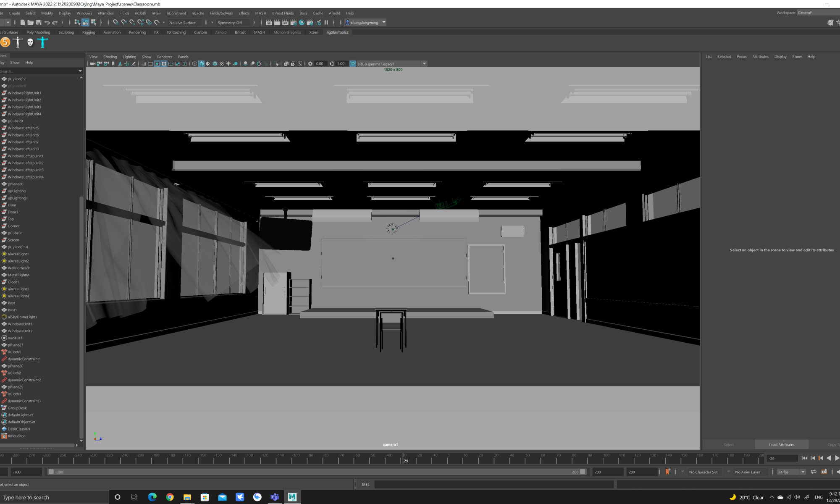Click the IPR render icon

coord(285,22)
